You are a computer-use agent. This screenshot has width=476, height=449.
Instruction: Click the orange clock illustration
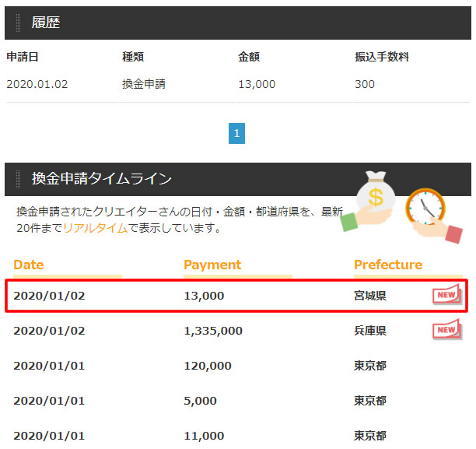pos(425,207)
